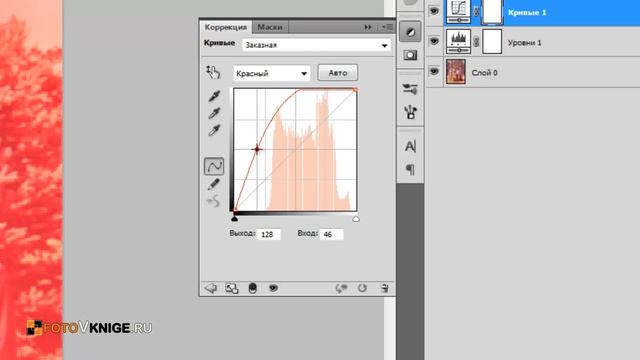Click the white point slider under curve
Image resolution: width=640 pixels, height=360 pixels.
(356, 219)
